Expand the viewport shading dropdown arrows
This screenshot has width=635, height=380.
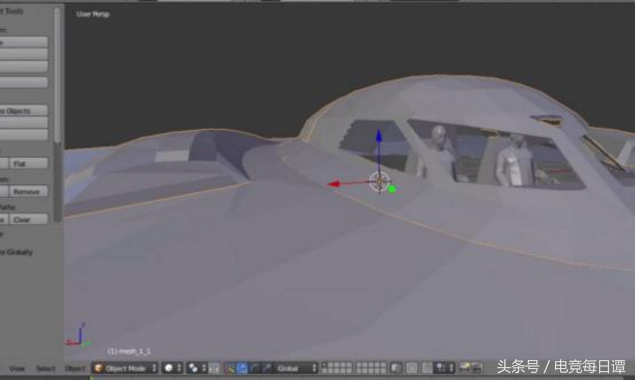[179, 368]
